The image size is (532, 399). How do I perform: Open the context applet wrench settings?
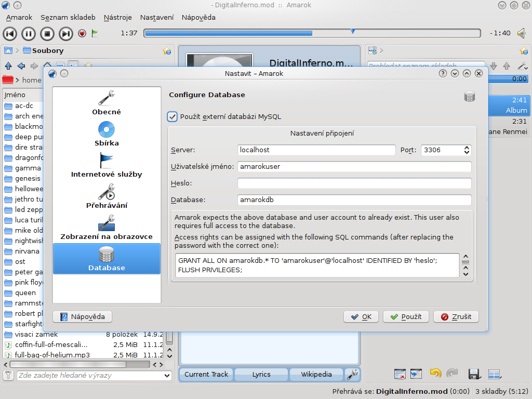(x=353, y=374)
